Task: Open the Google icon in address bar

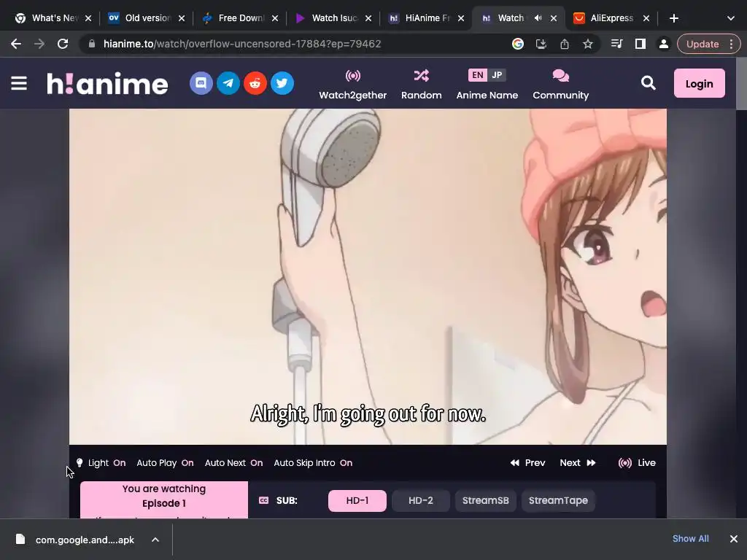Action: click(x=518, y=44)
